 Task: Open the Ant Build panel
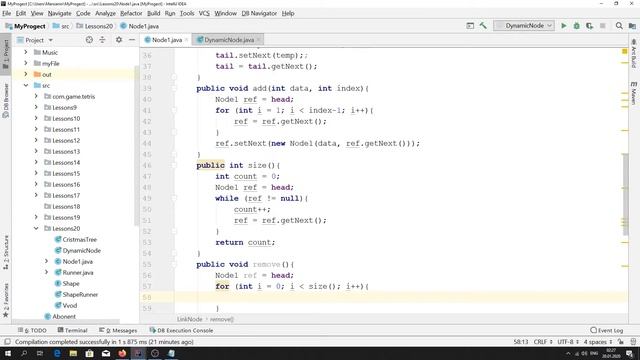(633, 54)
